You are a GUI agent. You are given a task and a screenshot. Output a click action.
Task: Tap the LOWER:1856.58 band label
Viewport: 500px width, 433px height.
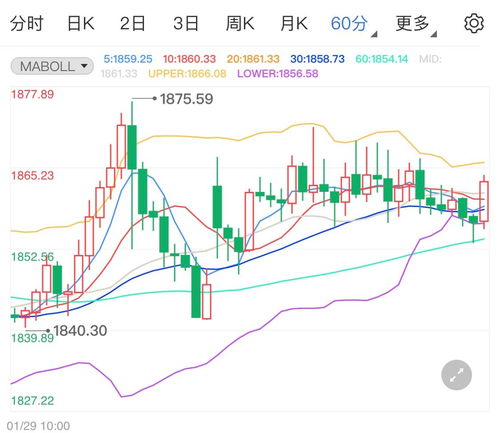[278, 74]
